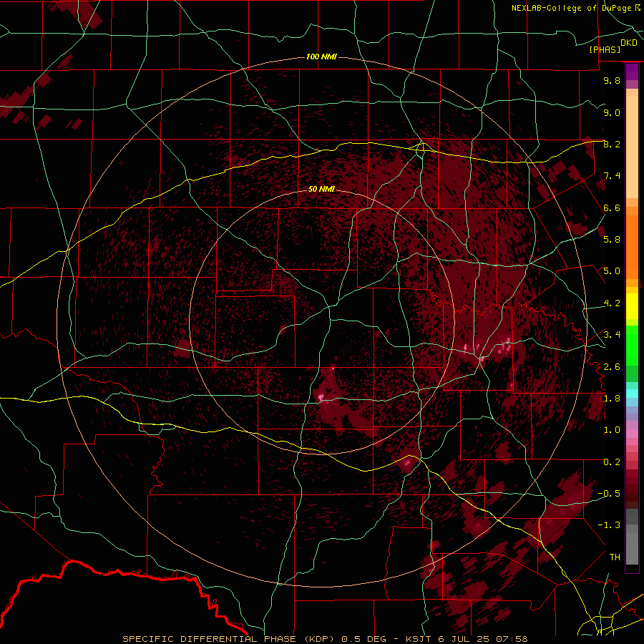Click the -1.3 value on color scale

pos(609,525)
